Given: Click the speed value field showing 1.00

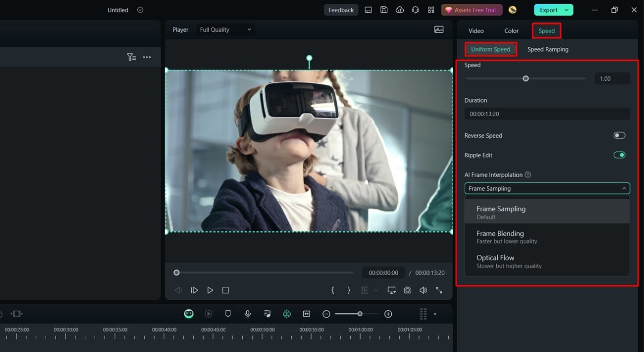Looking at the screenshot, I should [612, 79].
